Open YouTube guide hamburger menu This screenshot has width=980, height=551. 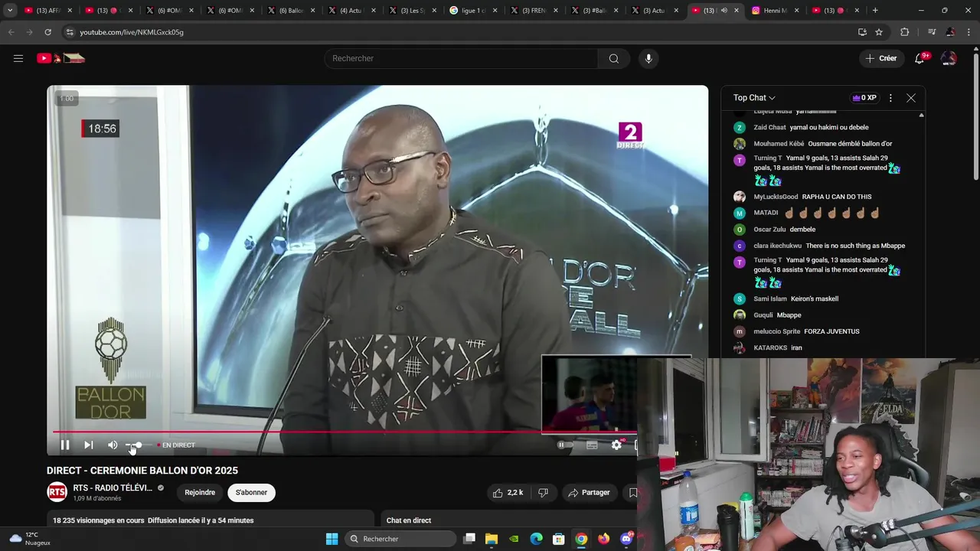18,58
